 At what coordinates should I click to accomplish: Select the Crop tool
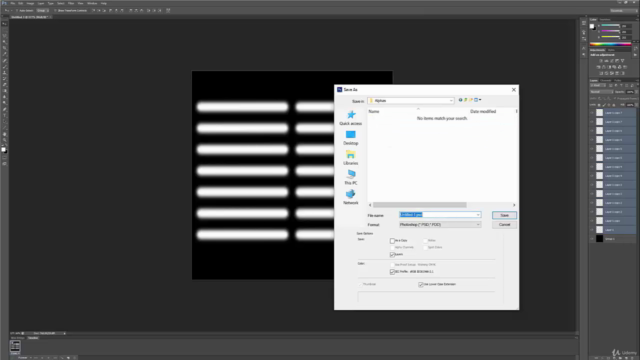tap(4, 48)
